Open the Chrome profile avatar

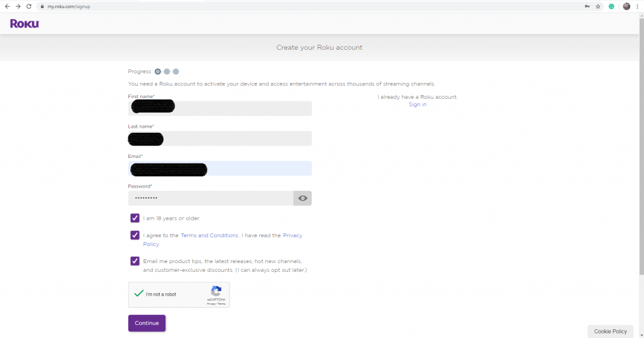point(626,6)
